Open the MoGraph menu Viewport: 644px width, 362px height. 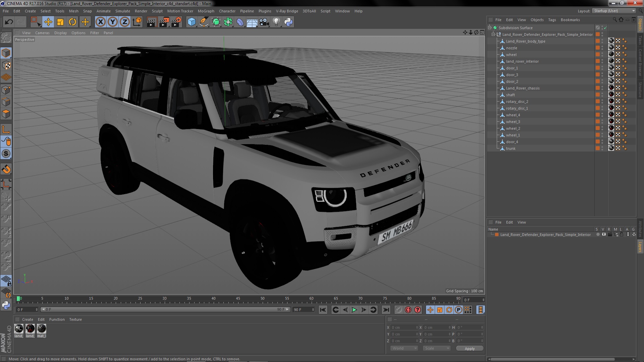coord(206,11)
